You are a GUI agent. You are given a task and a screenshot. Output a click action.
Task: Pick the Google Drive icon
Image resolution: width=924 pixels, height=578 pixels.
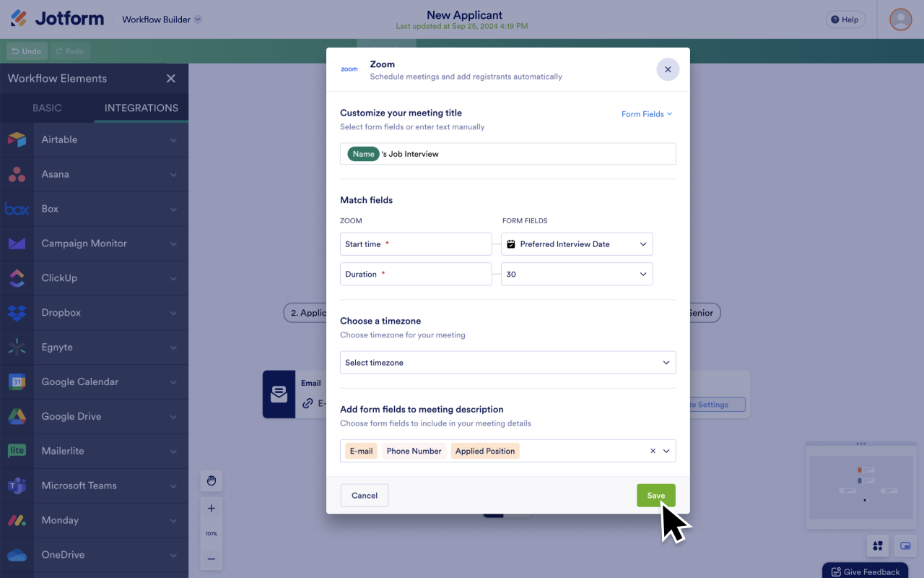click(x=17, y=417)
